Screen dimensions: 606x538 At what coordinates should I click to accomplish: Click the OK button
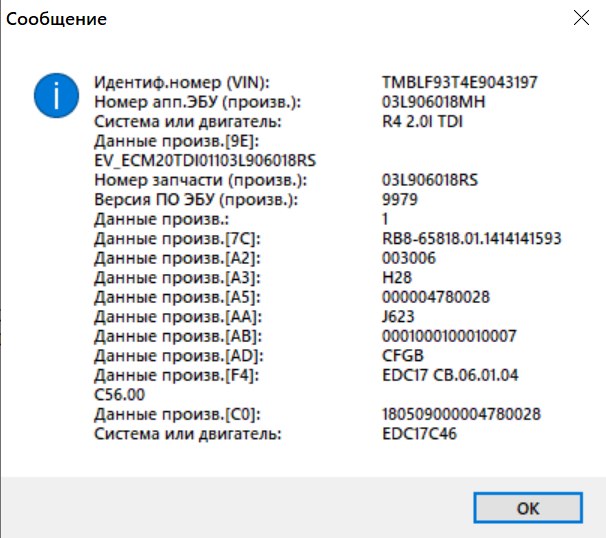528,508
